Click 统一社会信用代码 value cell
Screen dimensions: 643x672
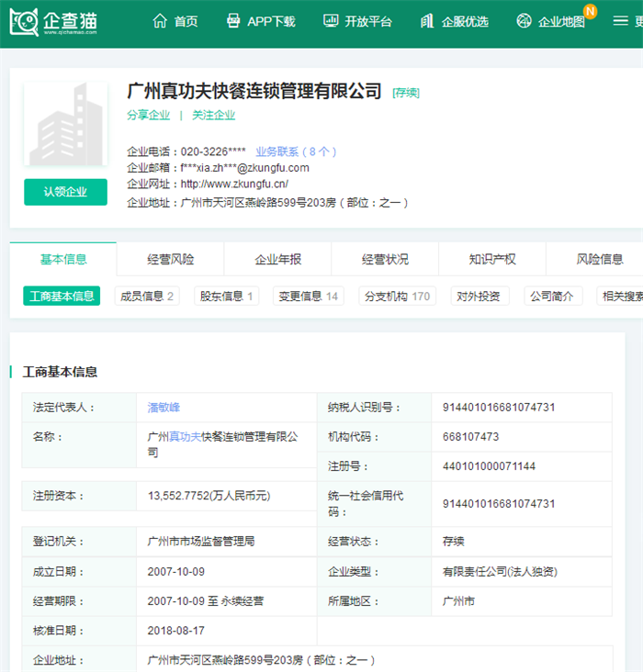coord(522,504)
